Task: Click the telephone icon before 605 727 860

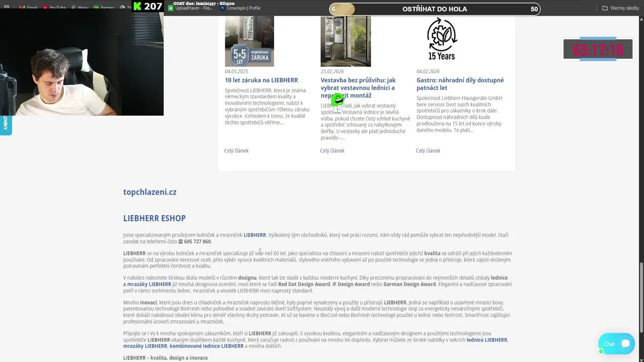Action: pyautogui.click(x=181, y=242)
